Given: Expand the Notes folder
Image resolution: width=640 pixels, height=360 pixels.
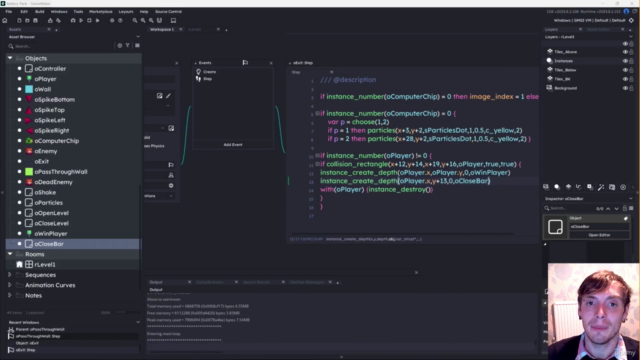Looking at the screenshot, I should point(10,295).
